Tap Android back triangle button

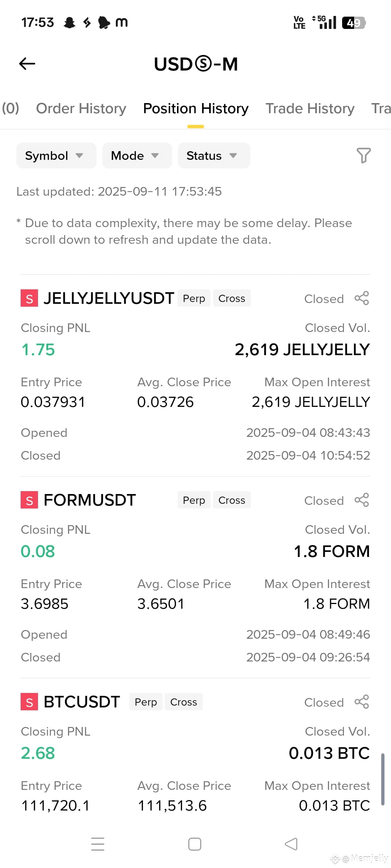click(x=291, y=844)
